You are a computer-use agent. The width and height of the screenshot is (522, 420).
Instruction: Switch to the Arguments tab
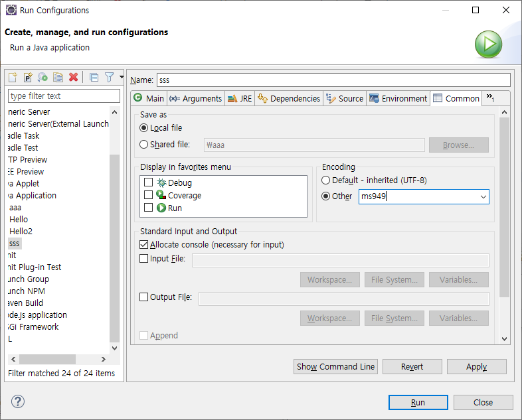pyautogui.click(x=195, y=98)
